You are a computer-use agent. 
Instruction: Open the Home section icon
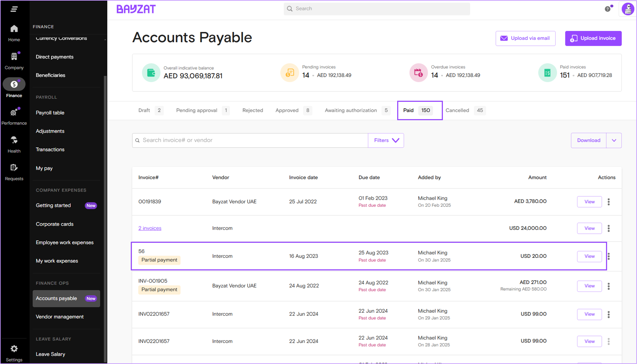coord(14,29)
